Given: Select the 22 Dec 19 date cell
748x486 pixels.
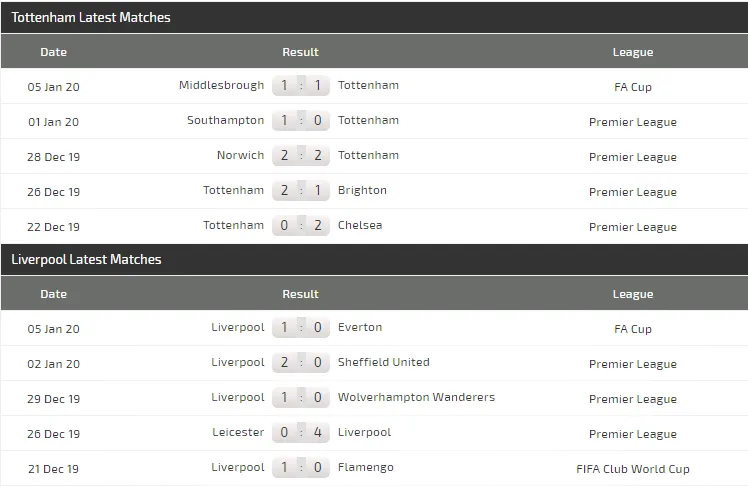Looking at the screenshot, I should (54, 227).
